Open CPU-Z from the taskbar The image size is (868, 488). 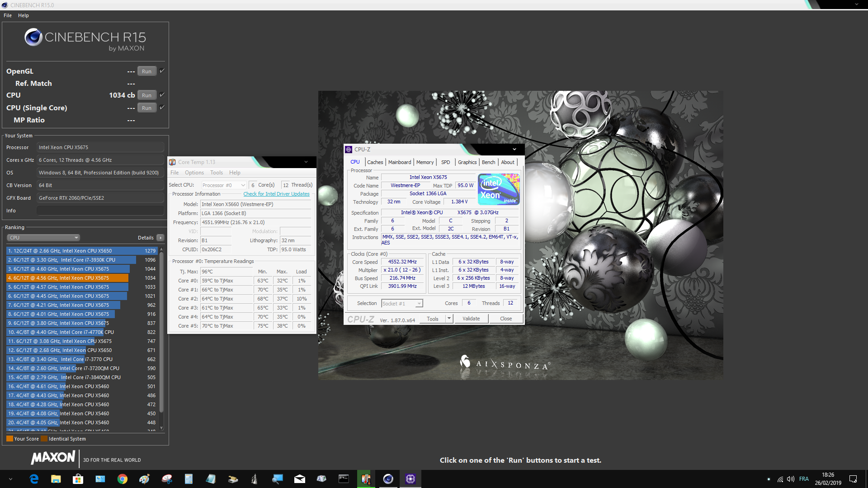[x=410, y=479]
